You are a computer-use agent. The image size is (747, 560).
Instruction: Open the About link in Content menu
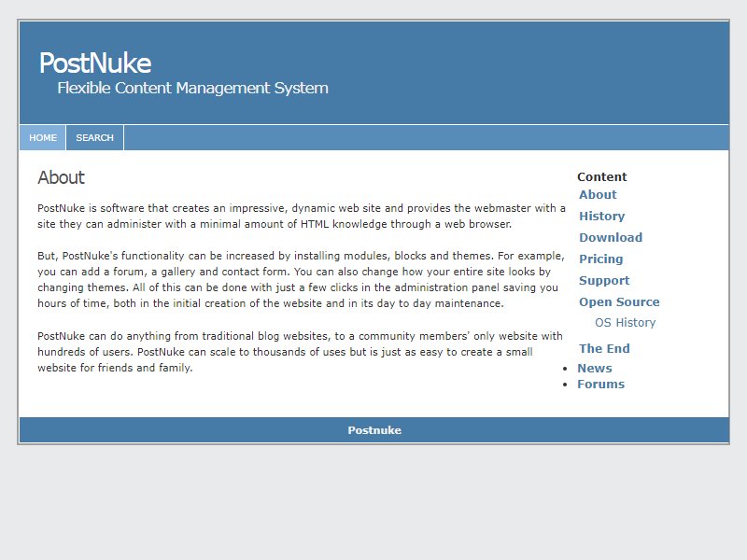click(x=598, y=194)
